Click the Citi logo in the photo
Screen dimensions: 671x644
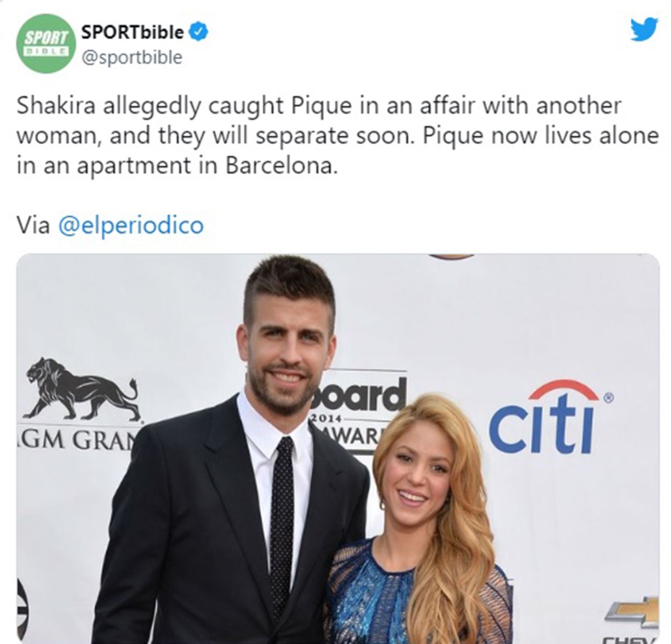(x=549, y=416)
